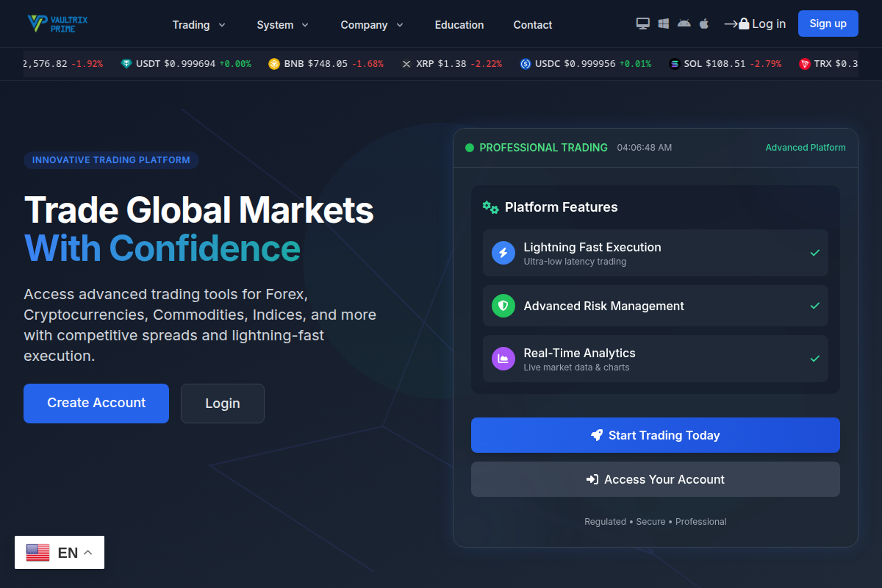This screenshot has height=588, width=882.
Task: Click the Sign up button
Action: click(828, 24)
